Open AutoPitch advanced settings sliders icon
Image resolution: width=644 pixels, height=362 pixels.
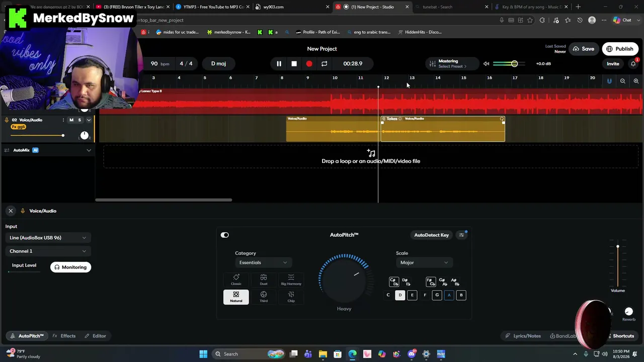[x=461, y=235]
